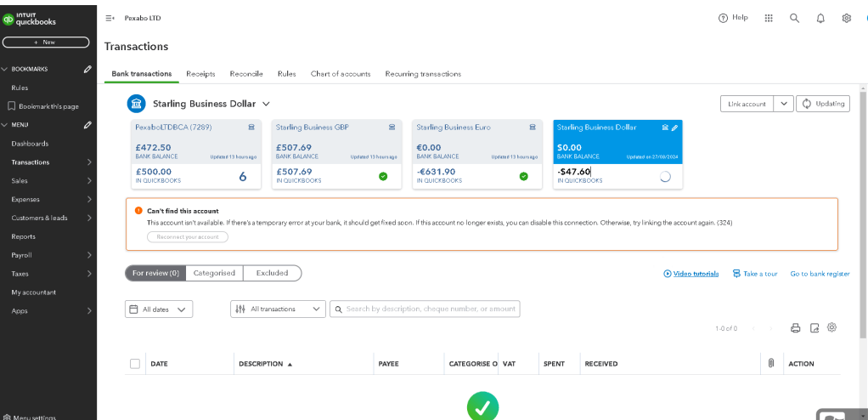Switch to Chart of accounts tab
Screen dimensions: 868x420
(341, 74)
